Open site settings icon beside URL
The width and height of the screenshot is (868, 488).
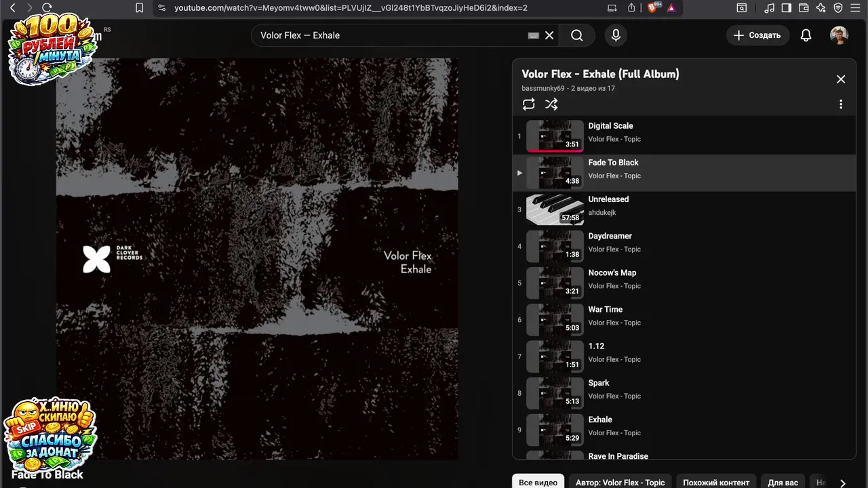pos(161,7)
